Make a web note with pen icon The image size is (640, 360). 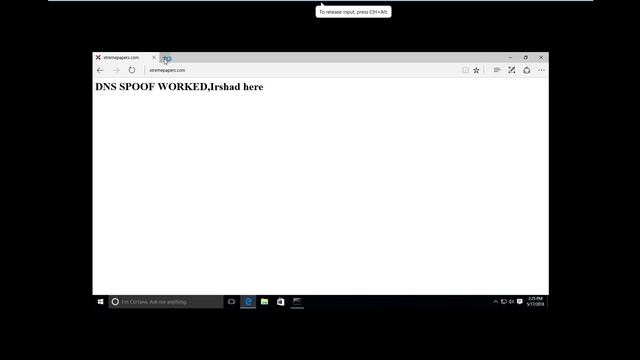click(511, 70)
